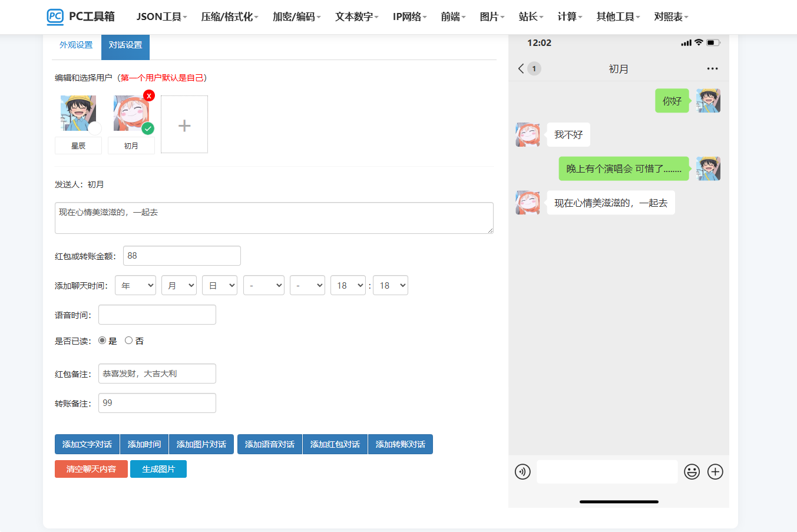This screenshot has height=532, width=797.
Task: Click the 我不好 chat bubble
Action: click(568, 135)
